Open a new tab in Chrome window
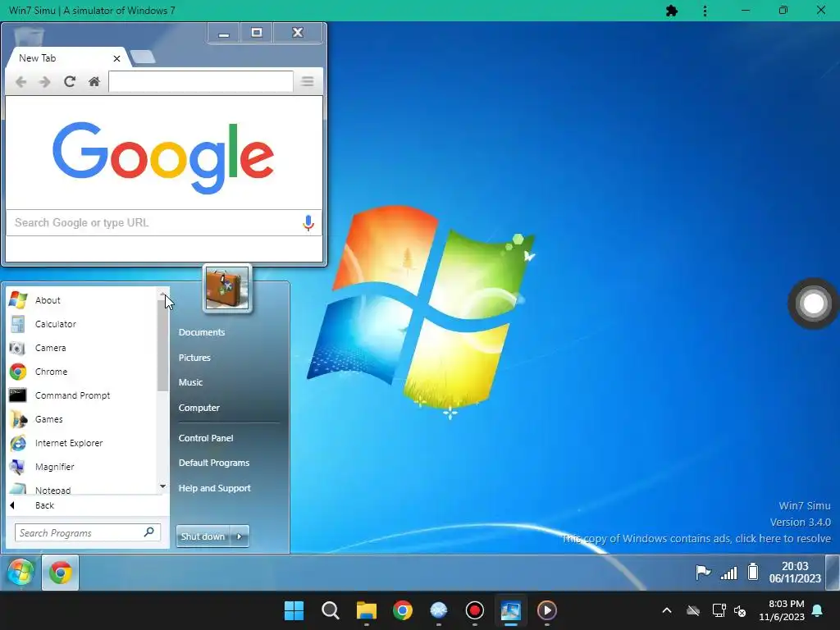 click(x=143, y=57)
